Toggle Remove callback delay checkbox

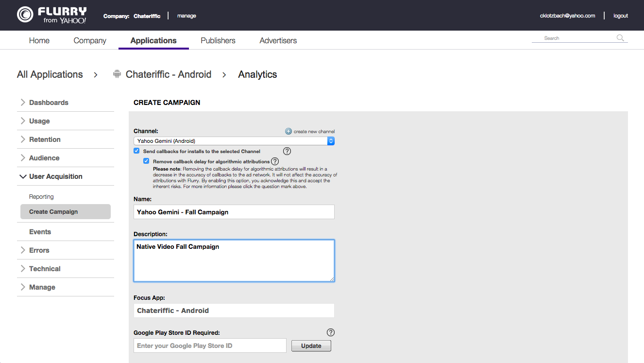[146, 161]
